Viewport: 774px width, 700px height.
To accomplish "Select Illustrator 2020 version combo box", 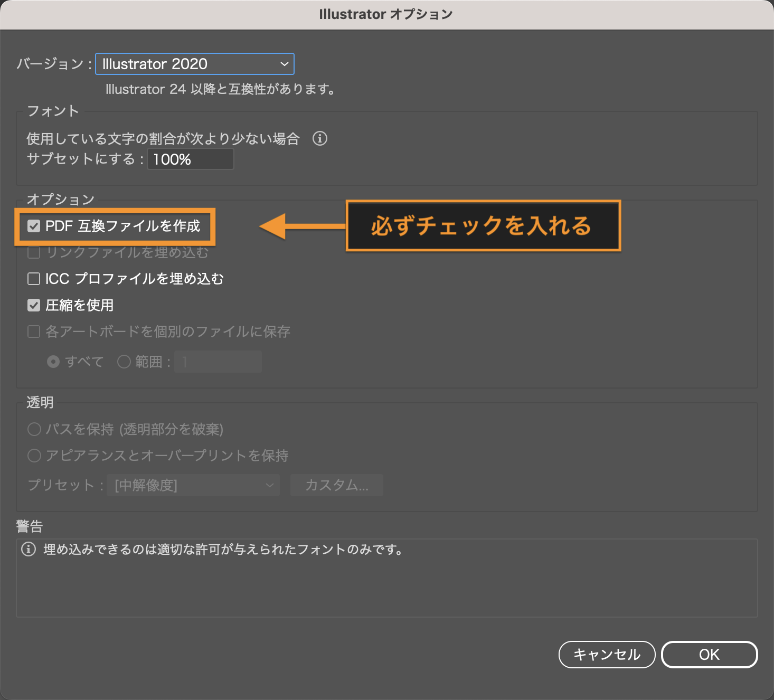I will [x=194, y=64].
